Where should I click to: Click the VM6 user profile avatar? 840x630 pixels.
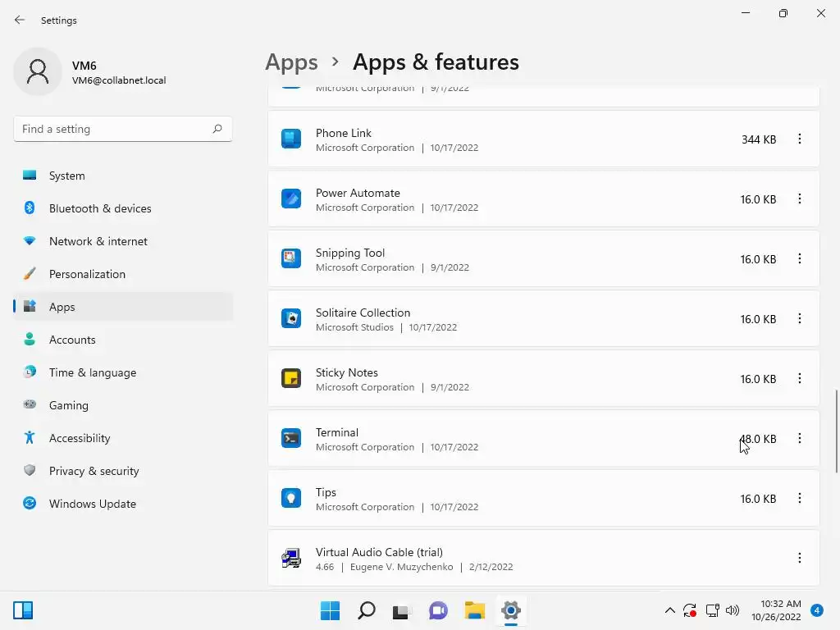[x=38, y=71]
